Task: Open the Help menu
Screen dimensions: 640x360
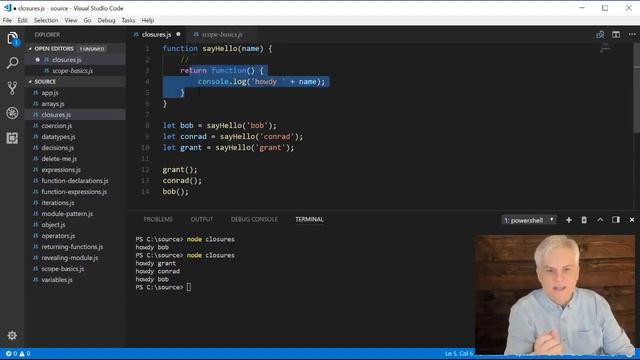Action: (148, 20)
